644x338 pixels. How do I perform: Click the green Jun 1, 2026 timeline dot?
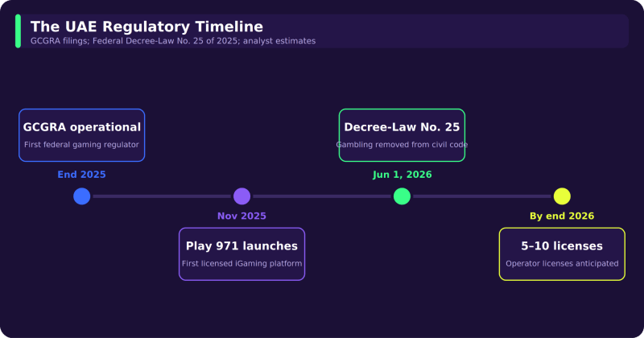click(402, 196)
